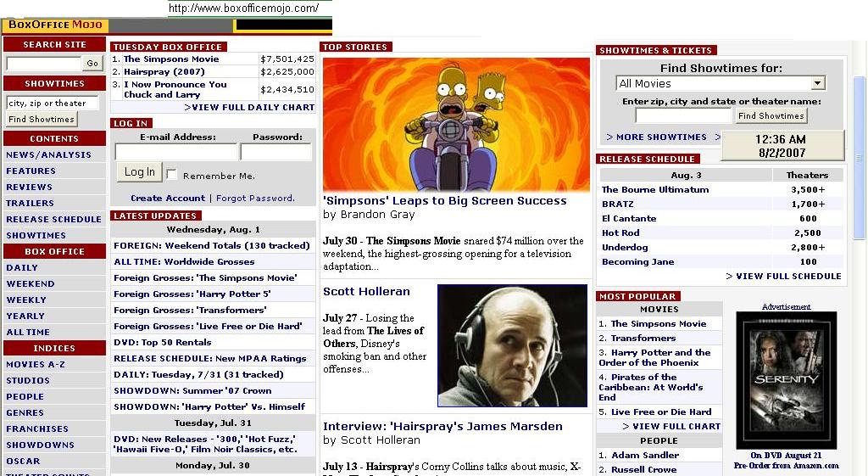The width and height of the screenshot is (868, 476).
Task: Open Interview: 'Hairspray's James Marsden story
Action: (442, 426)
